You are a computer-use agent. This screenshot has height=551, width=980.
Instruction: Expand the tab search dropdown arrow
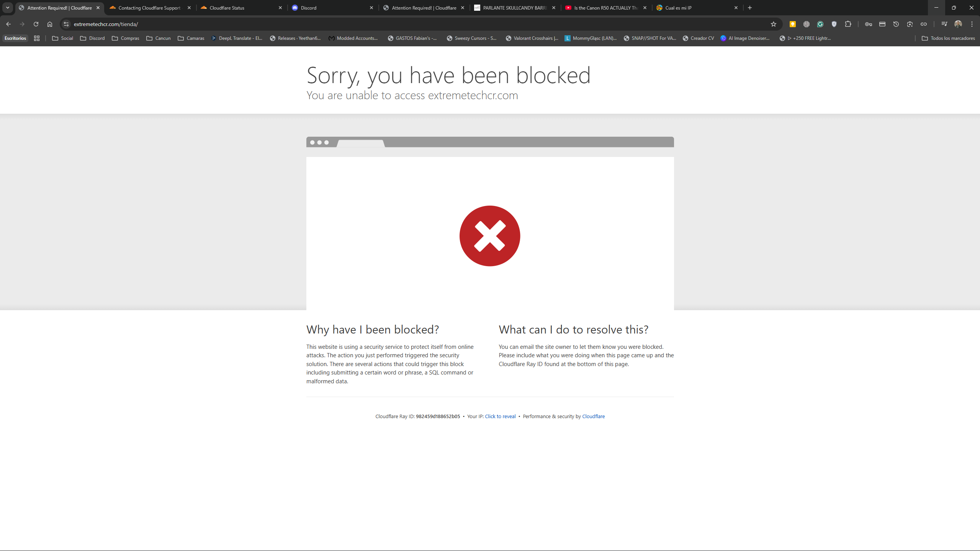click(x=7, y=8)
